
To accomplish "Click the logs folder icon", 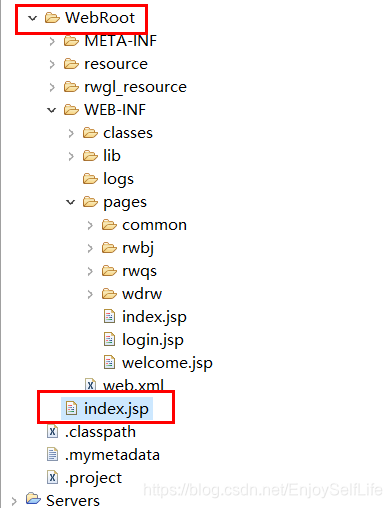I will point(90,179).
